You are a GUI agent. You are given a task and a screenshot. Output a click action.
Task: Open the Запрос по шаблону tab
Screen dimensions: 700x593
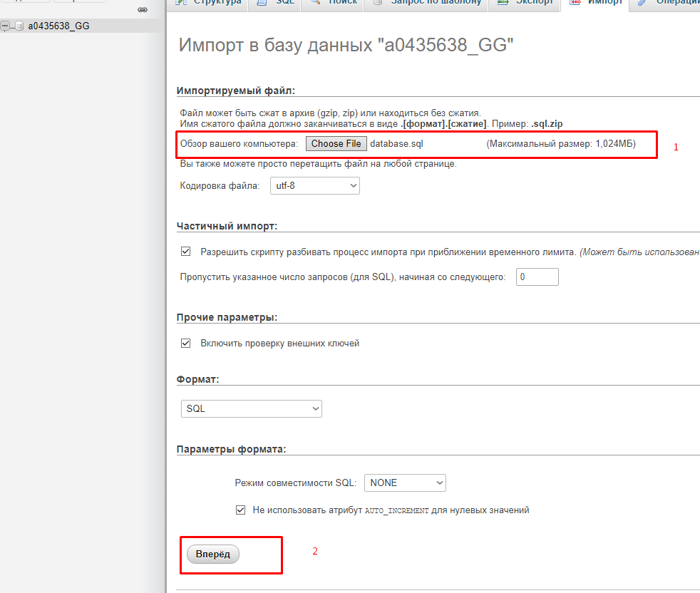[436, 3]
